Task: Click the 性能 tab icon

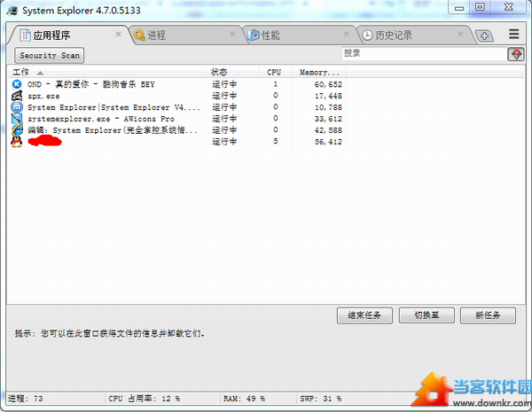Action: coord(254,35)
